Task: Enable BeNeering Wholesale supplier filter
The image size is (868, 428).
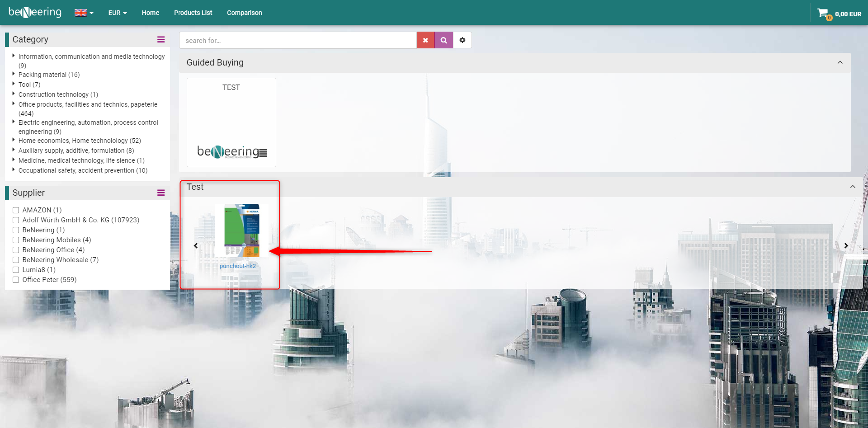Action: [16, 260]
